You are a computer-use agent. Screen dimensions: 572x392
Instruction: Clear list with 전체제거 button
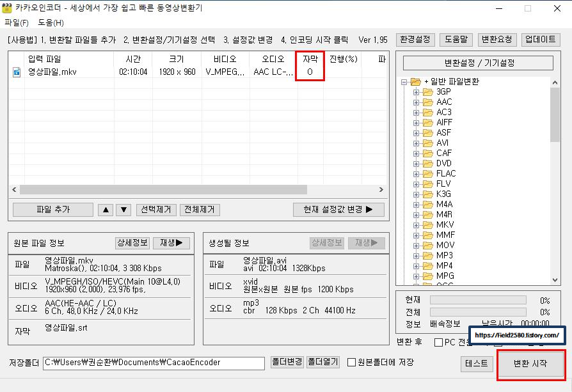(200, 210)
